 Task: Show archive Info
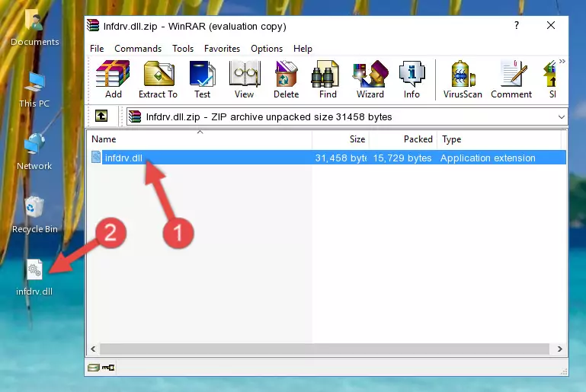411,79
